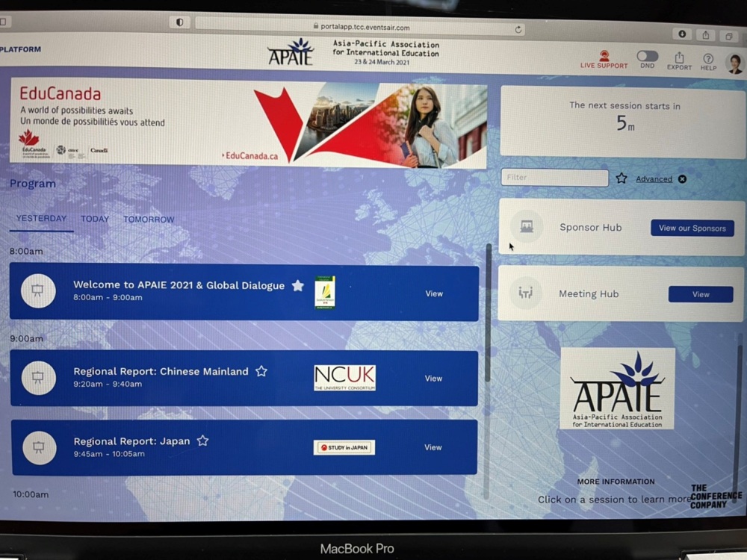Click the portalapp.tcc.eventsair.com address bar
747x560 pixels.
tap(361, 27)
